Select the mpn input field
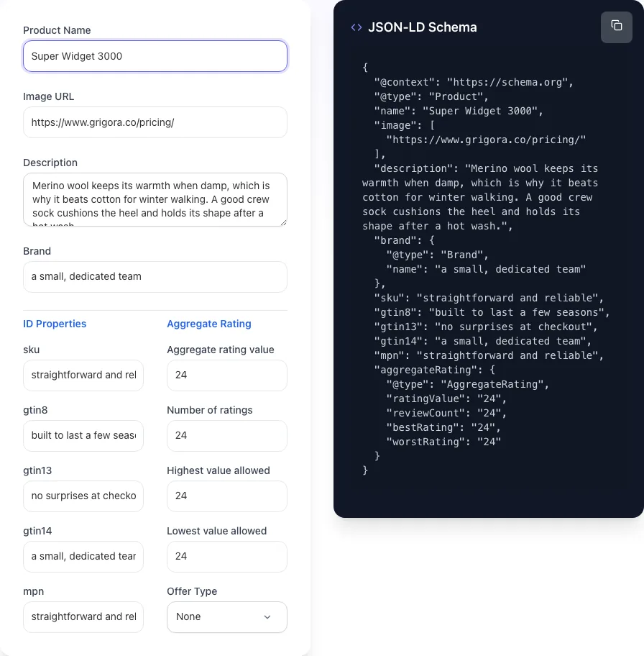The height and width of the screenshot is (656, 644). point(83,617)
